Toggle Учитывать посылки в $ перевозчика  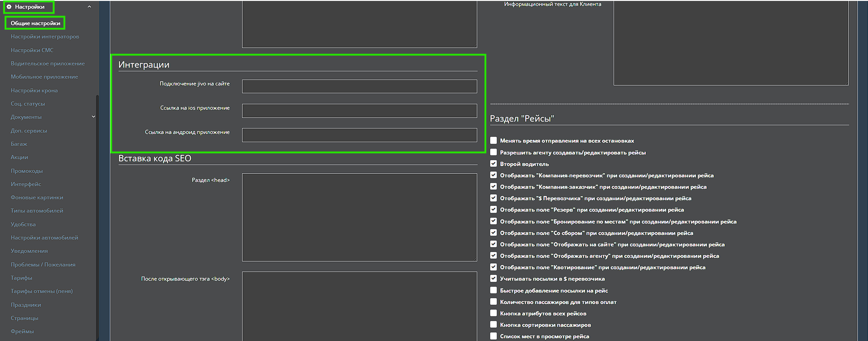493,278
